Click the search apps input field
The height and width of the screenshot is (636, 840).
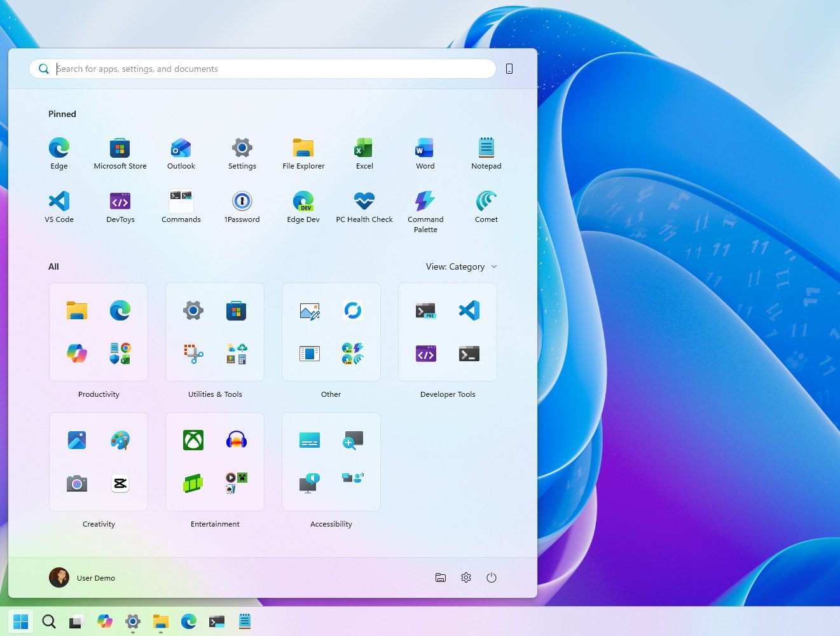pyautogui.click(x=262, y=69)
